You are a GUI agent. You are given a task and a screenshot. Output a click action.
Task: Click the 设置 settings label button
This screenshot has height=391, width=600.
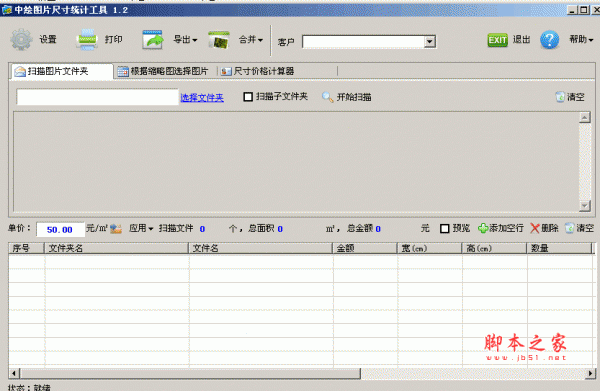pyautogui.click(x=48, y=39)
